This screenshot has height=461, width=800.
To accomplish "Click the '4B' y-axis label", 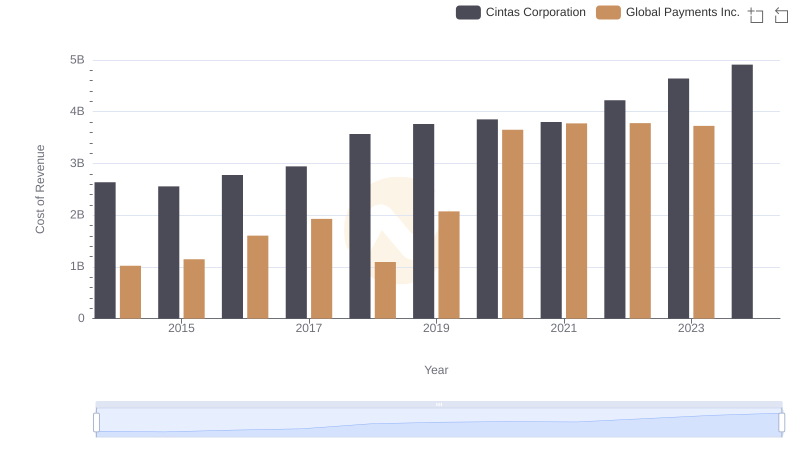I will [77, 111].
